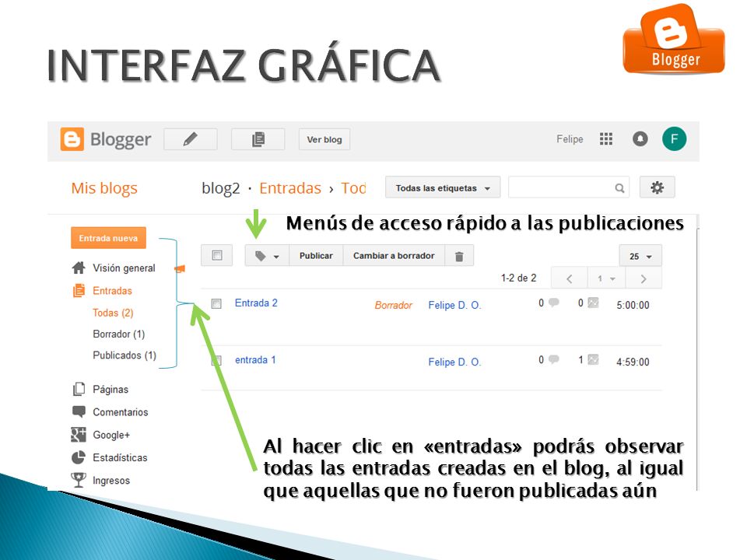The image size is (747, 560).
Task: Click views image icon in entrada 1 row
Action: 593,359
